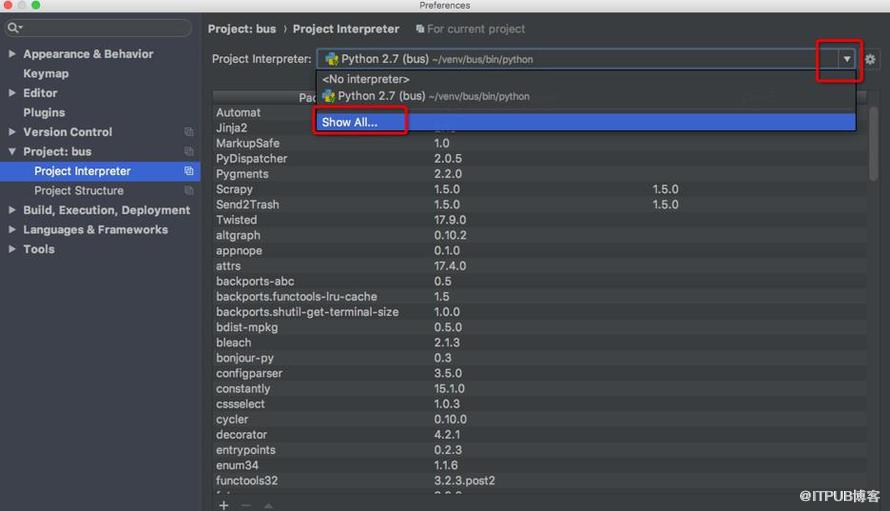Choose Show All... in interpreter list
The height and width of the screenshot is (511, 890).
(x=586, y=122)
